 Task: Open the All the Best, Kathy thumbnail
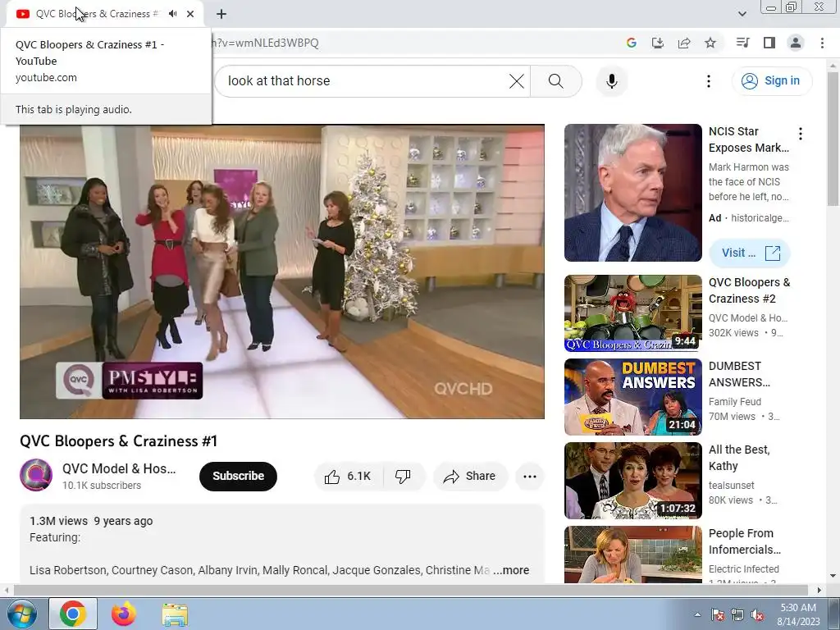632,481
